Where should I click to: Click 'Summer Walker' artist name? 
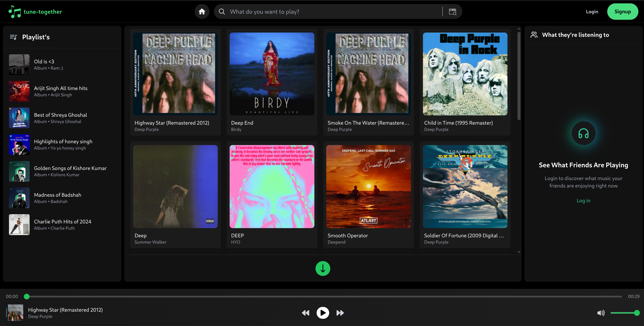(x=150, y=242)
